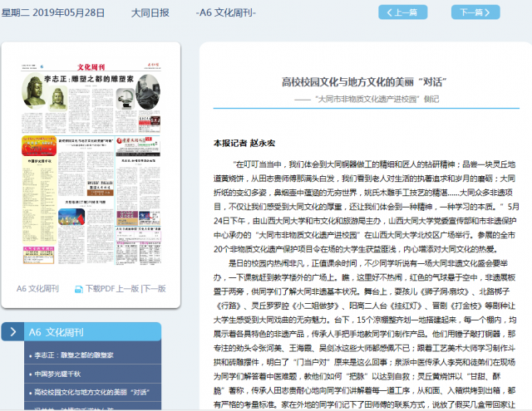Viewport: 532px width, 411px height.
Task: Click Buddha statue photo in page thumbnail
Action: pyautogui.click(x=33, y=90)
